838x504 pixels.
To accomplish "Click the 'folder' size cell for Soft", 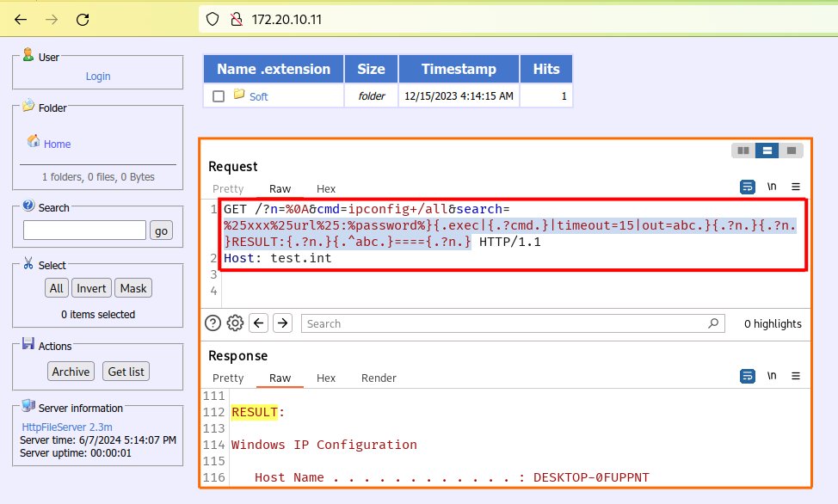I will click(372, 96).
